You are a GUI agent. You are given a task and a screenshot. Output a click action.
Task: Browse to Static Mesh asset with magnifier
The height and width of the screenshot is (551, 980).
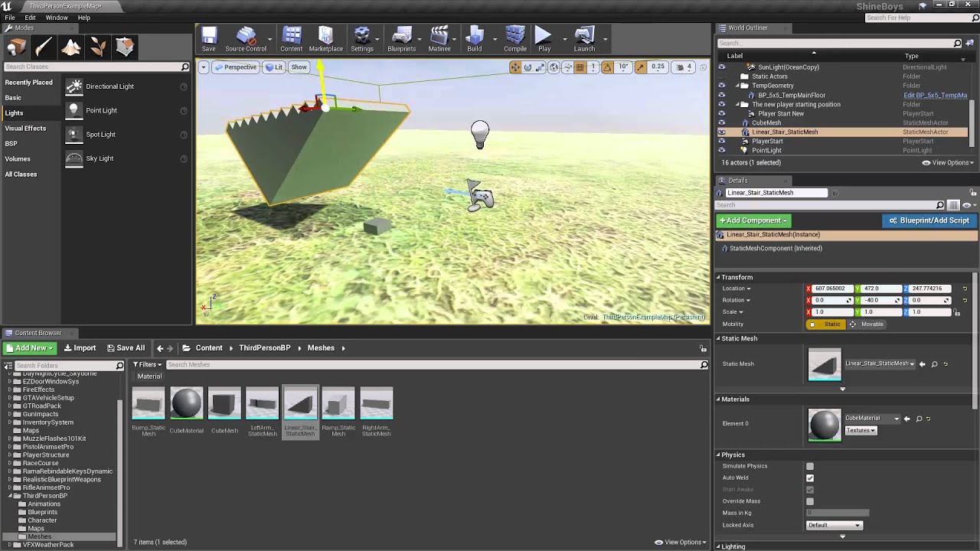coord(934,364)
